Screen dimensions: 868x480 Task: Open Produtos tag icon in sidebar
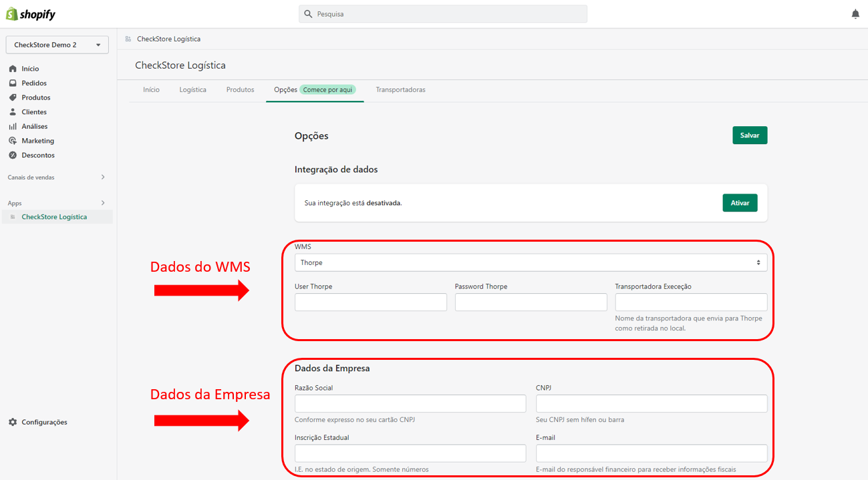[x=13, y=97]
